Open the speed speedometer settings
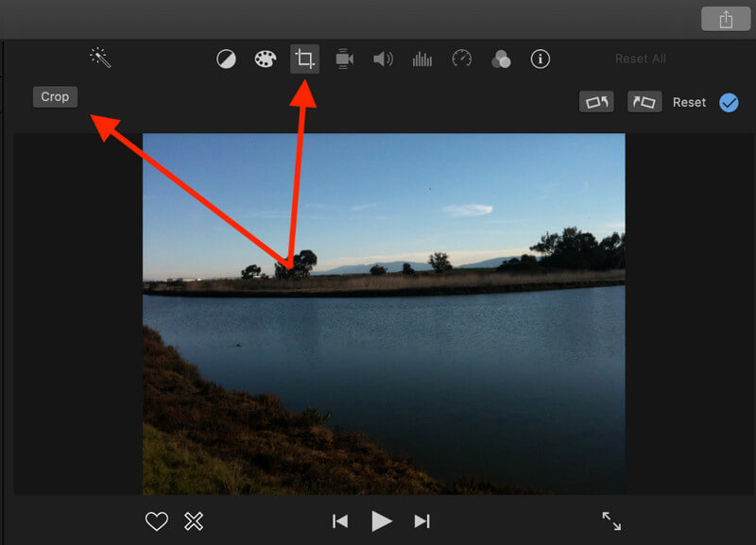The height and width of the screenshot is (545, 756). tap(462, 59)
